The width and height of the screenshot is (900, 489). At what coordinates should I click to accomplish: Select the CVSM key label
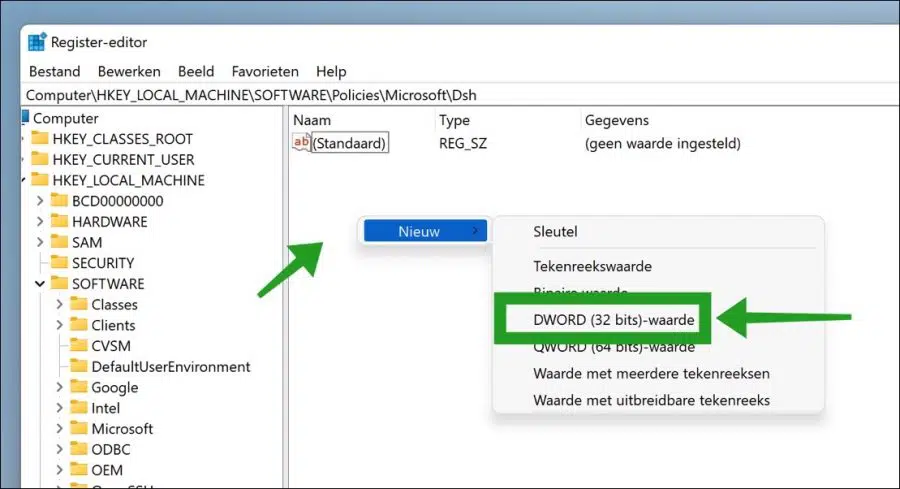(x=111, y=346)
